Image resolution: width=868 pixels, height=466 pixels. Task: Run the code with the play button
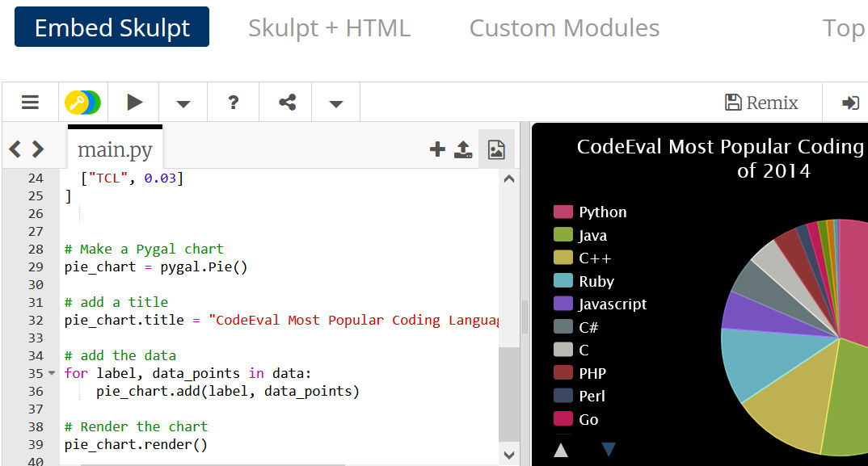(x=134, y=103)
